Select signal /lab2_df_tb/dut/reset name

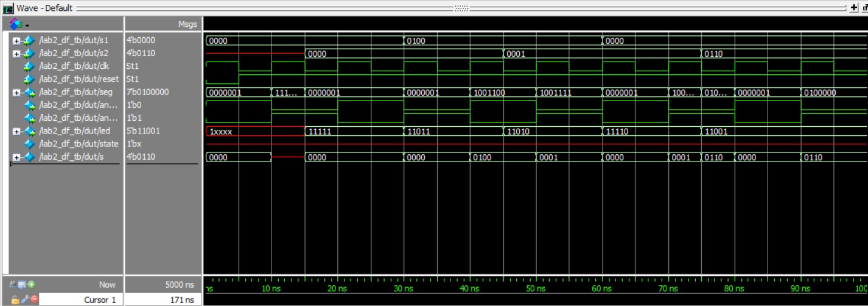(x=79, y=79)
